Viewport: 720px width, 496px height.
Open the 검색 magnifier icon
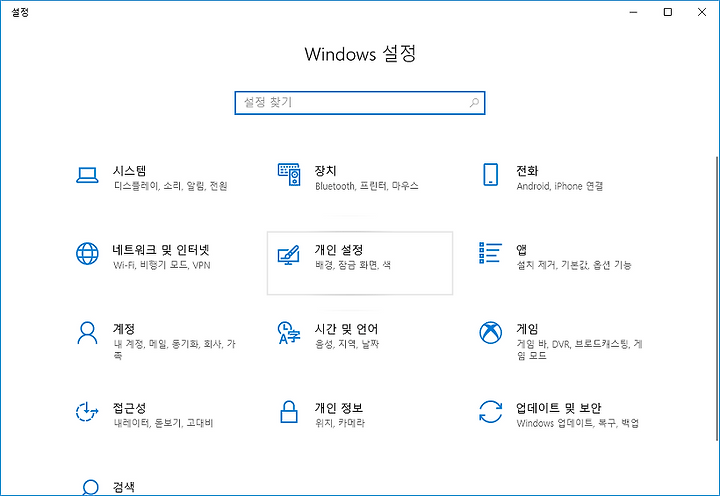pyautogui.click(x=89, y=487)
